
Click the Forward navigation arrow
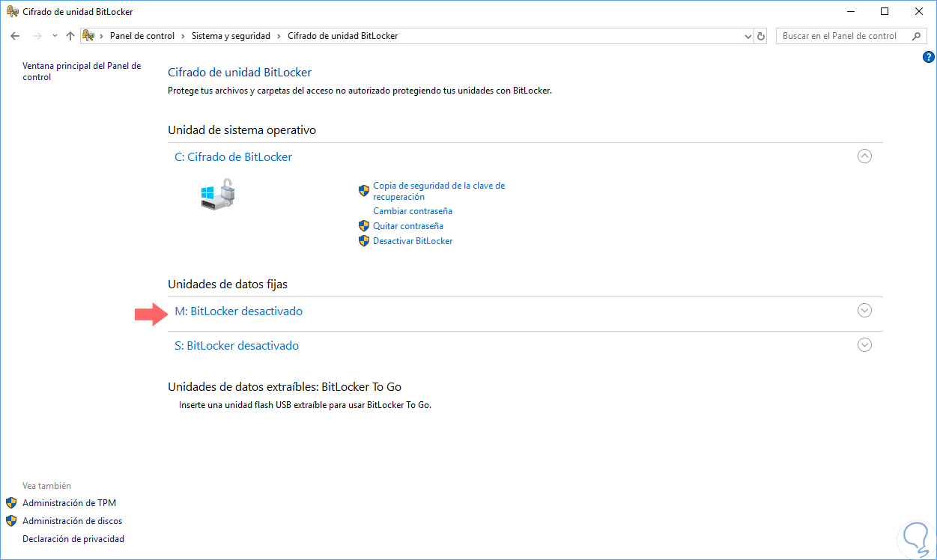(37, 36)
